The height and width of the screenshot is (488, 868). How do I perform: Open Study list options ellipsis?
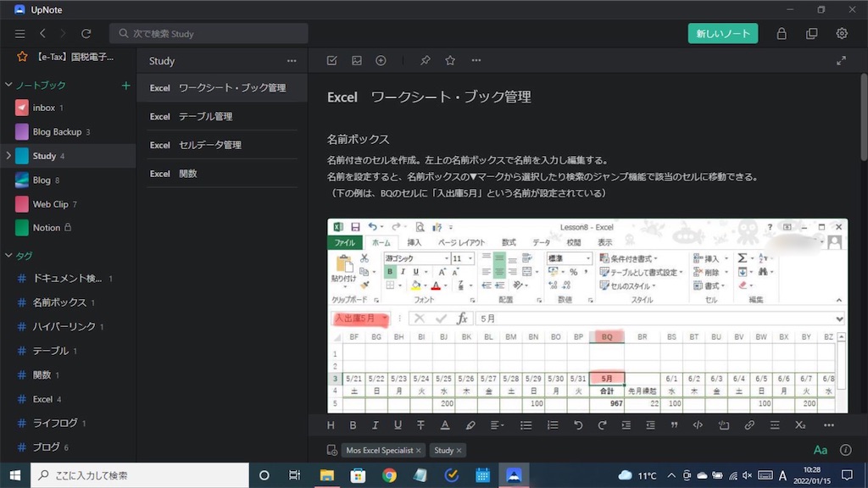click(x=292, y=61)
